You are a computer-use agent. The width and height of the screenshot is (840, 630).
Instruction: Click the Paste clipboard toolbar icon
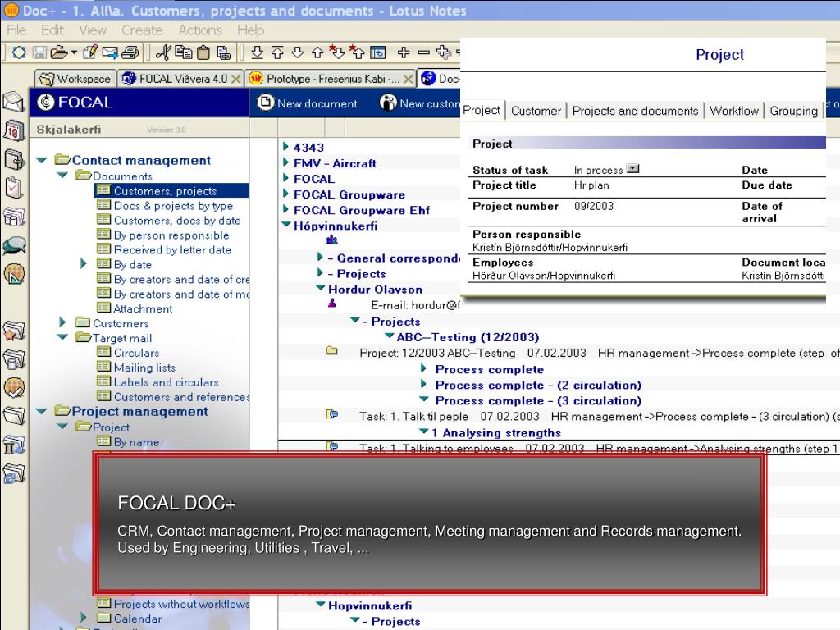point(203,52)
